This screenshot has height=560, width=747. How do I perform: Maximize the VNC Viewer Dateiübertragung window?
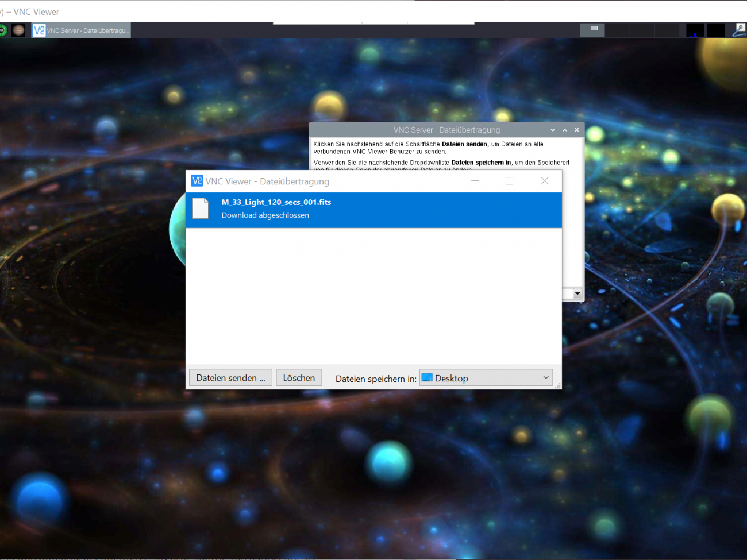pyautogui.click(x=509, y=181)
